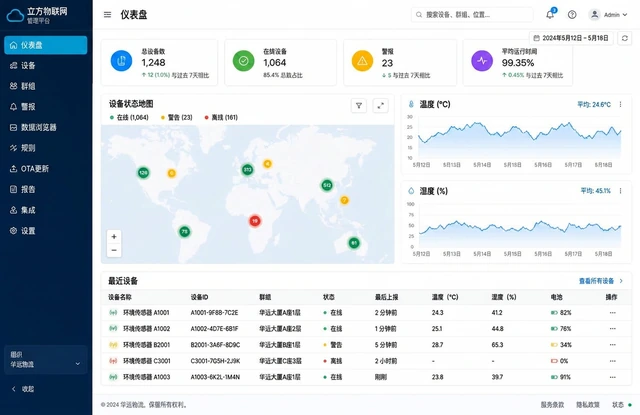Open 警报 in the sidebar

coord(46,107)
